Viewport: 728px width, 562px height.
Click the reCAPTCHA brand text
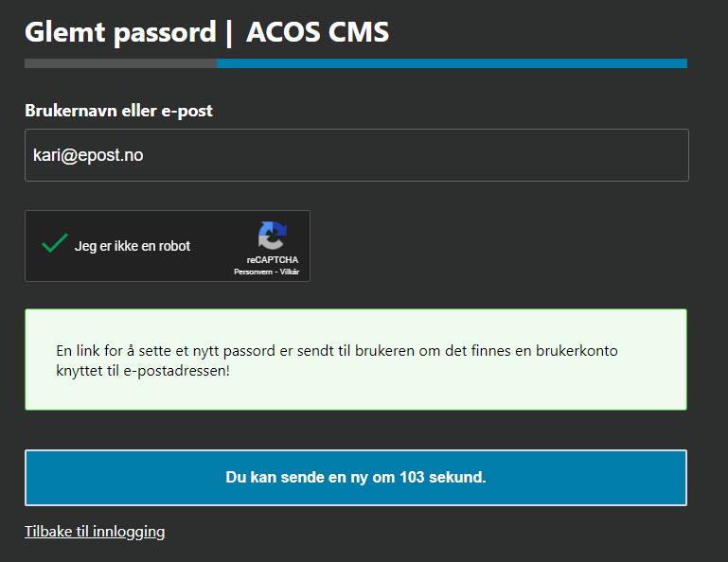[x=273, y=259]
